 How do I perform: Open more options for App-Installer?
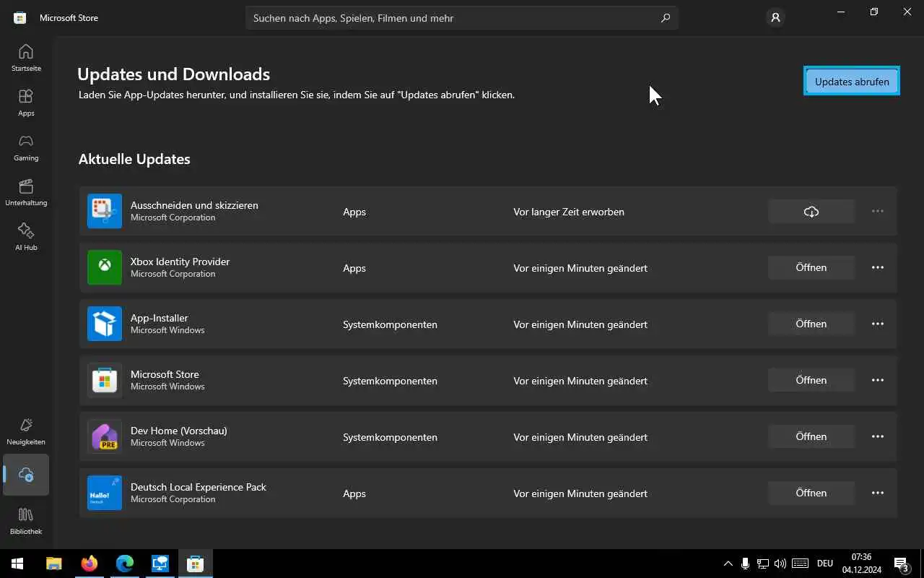click(878, 324)
